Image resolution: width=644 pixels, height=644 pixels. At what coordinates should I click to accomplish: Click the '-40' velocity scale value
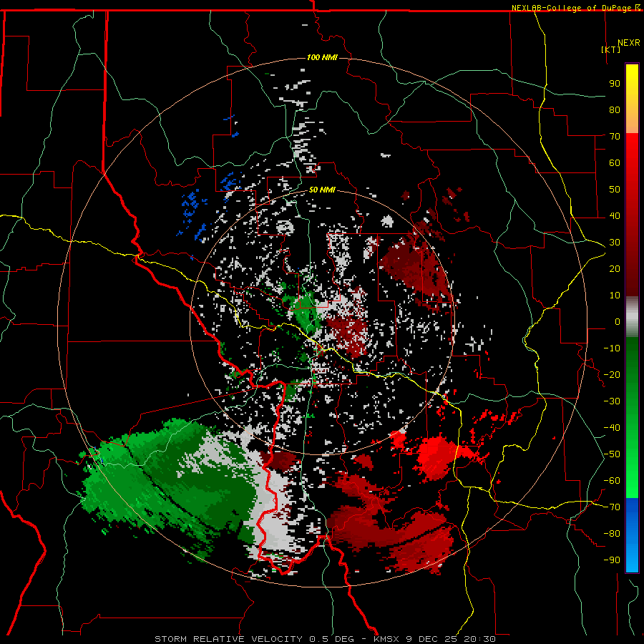click(612, 428)
